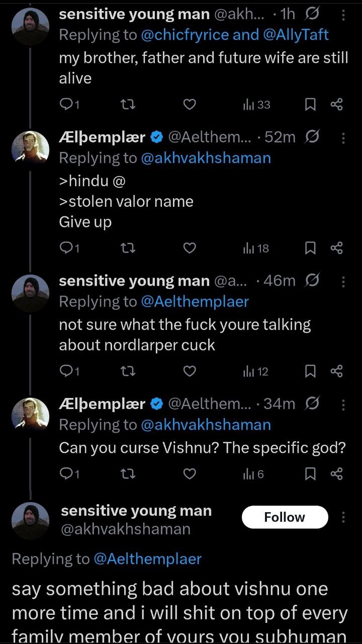View analytics showing 18 views

[256, 248]
